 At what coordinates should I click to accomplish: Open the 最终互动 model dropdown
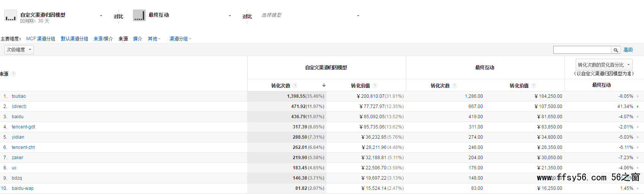pyautogui.click(x=230, y=16)
